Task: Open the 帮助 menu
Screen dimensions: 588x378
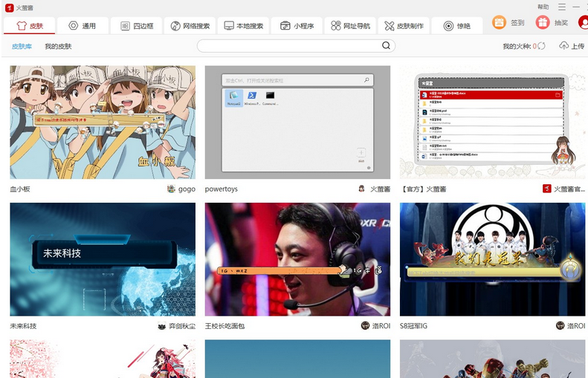Action: pos(543,7)
